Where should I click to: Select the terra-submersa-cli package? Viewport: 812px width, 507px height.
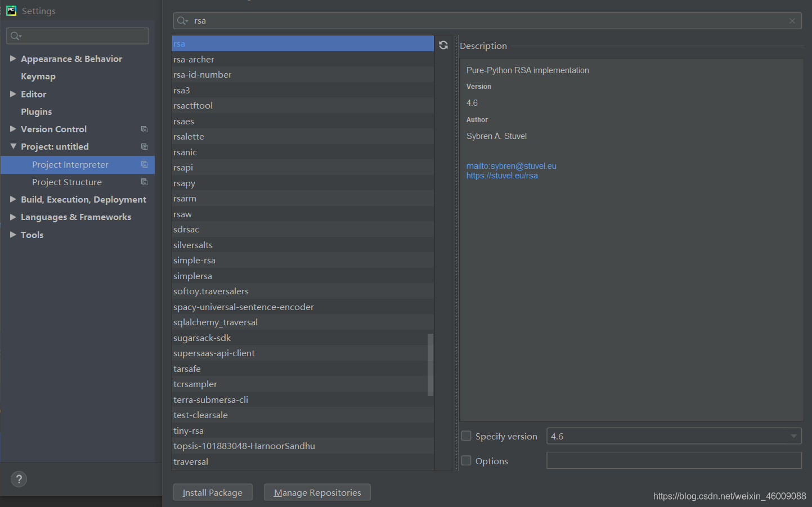point(303,400)
